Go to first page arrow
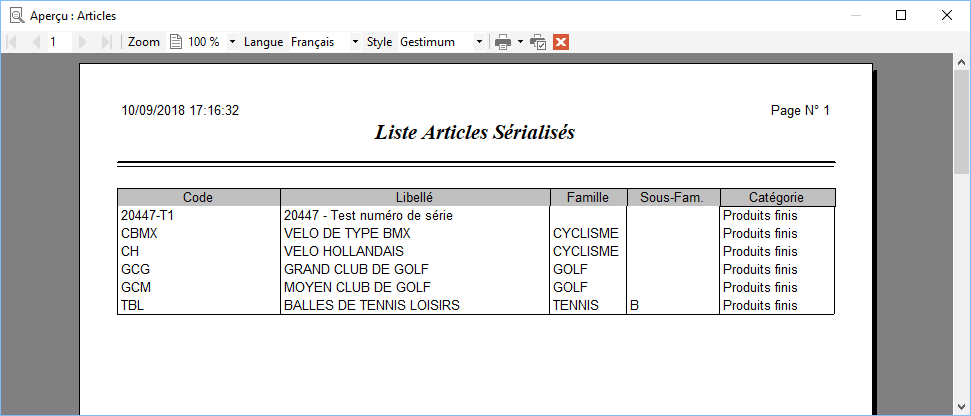This screenshot has height=416, width=971. pyautogui.click(x=11, y=42)
